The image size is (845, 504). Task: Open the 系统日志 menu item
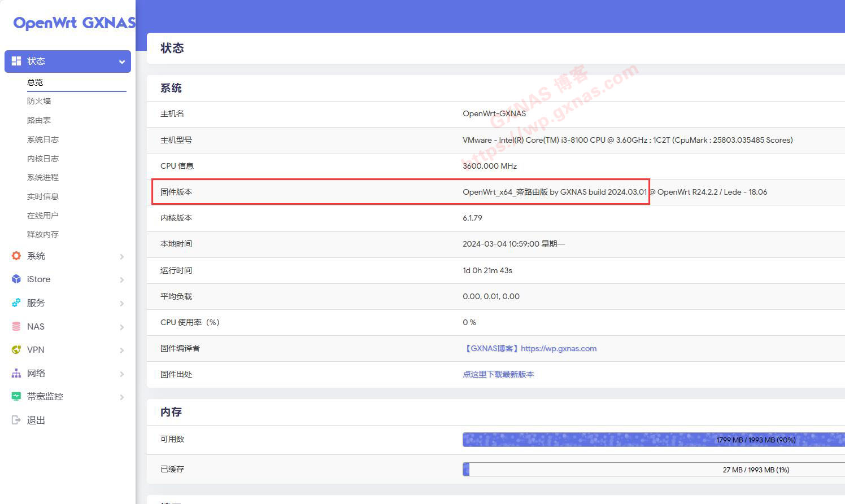click(42, 139)
